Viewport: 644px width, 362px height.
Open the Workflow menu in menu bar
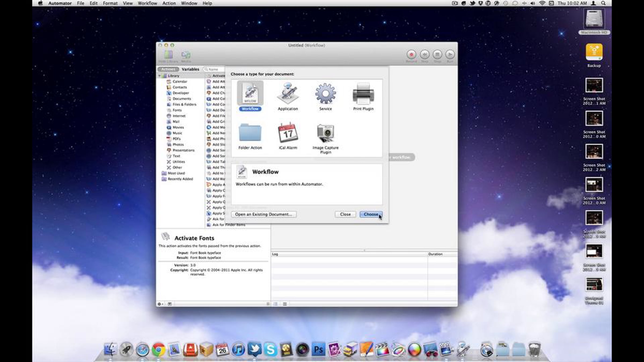(147, 3)
